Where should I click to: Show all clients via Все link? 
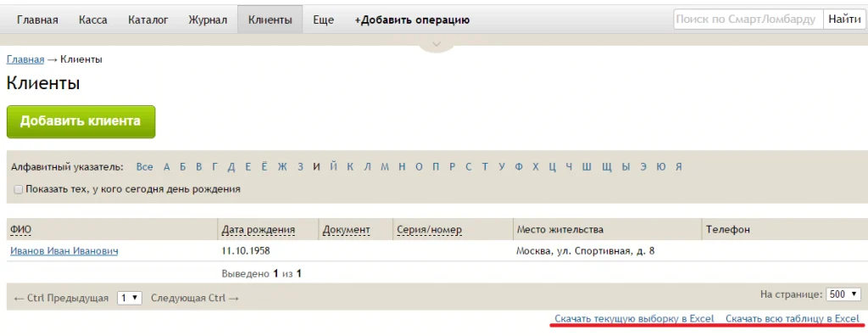(x=144, y=167)
